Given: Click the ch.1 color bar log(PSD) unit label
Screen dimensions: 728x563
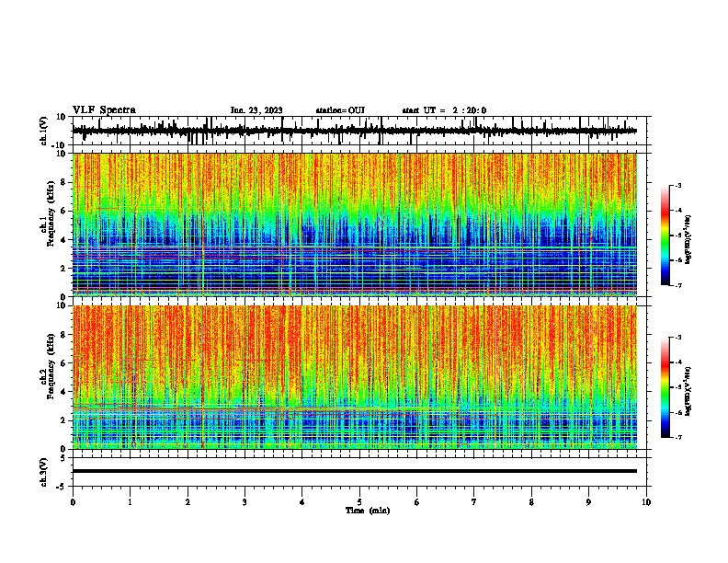Looking at the screenshot, I should [688, 239].
